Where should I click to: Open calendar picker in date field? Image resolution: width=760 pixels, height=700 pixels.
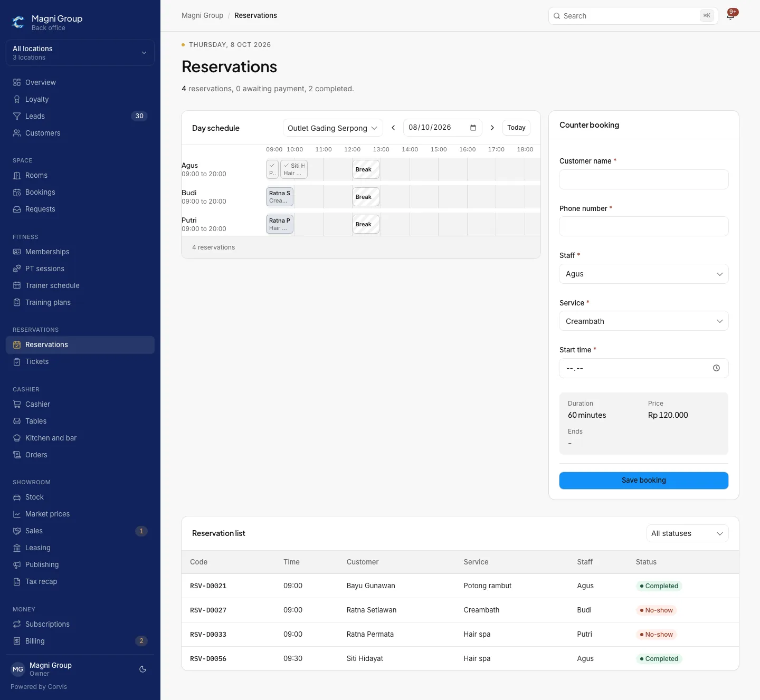click(473, 128)
